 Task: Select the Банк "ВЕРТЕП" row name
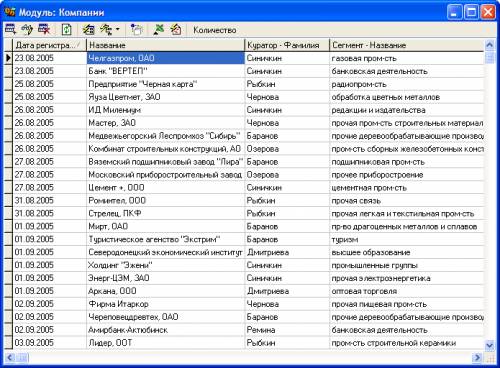[x=166, y=71]
